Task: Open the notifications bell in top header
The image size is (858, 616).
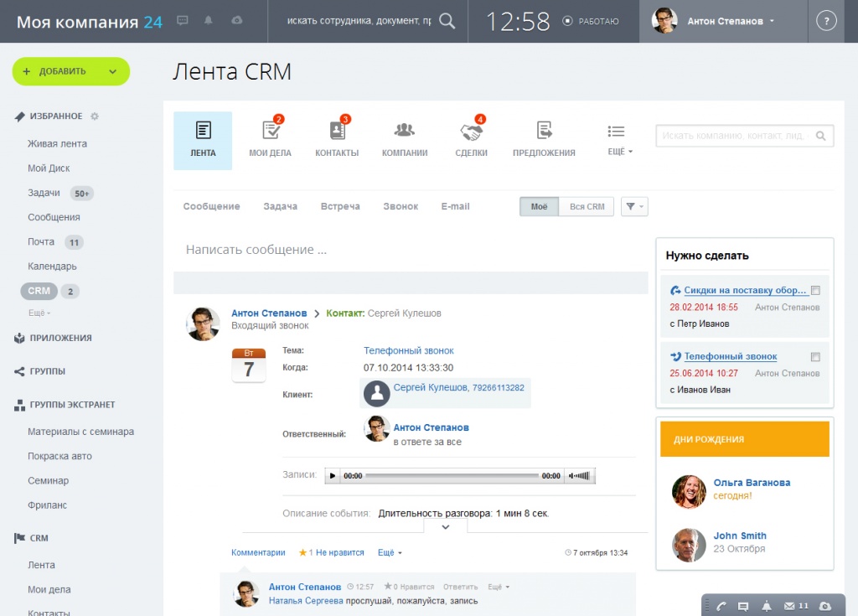Action: pyautogui.click(x=209, y=21)
